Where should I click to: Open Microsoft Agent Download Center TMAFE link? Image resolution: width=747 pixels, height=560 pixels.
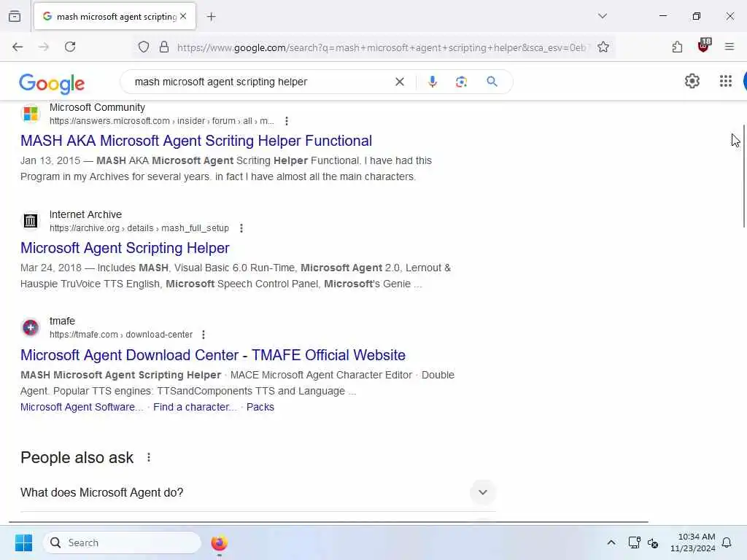[213, 355]
